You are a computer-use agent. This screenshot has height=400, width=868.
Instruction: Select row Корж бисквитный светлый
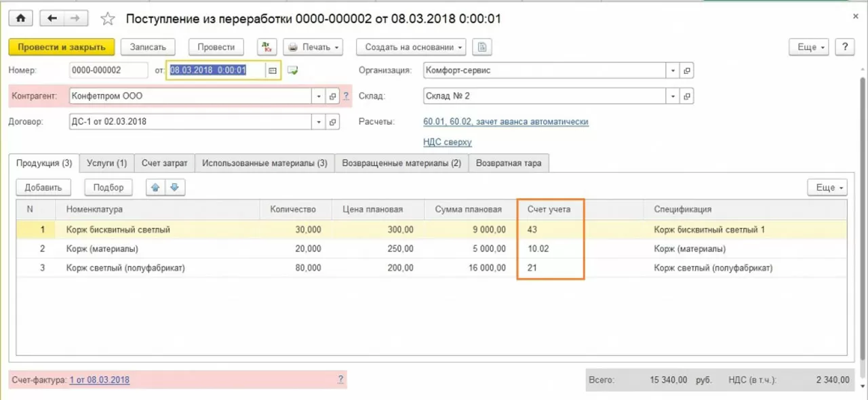(432, 230)
